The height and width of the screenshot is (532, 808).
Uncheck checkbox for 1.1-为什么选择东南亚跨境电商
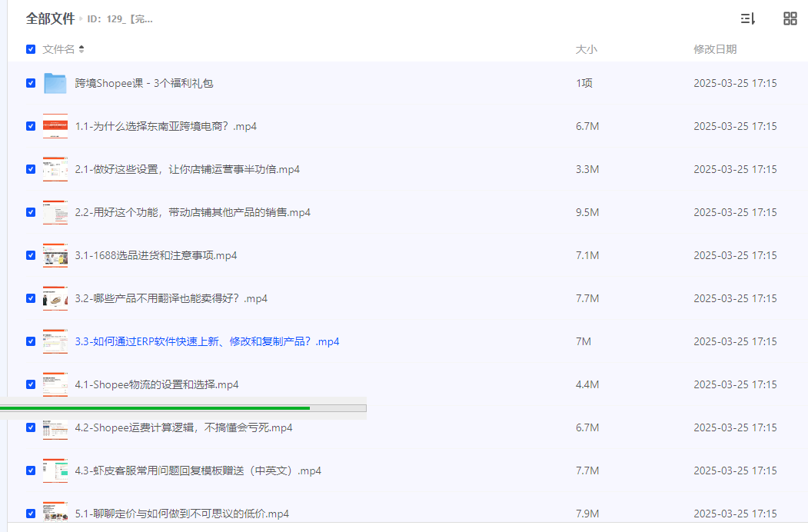pyautogui.click(x=31, y=126)
